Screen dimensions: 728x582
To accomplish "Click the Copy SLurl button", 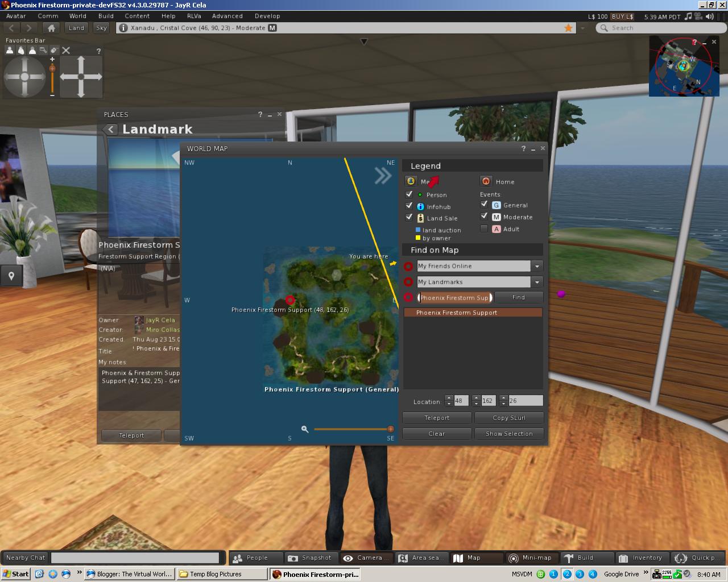I will (x=509, y=418).
